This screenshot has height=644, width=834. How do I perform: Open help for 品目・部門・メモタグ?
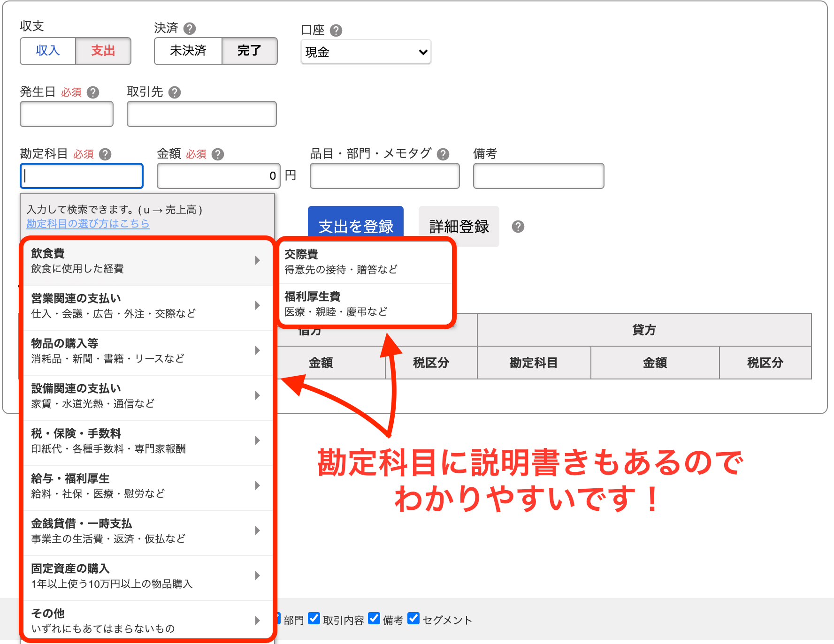(443, 154)
